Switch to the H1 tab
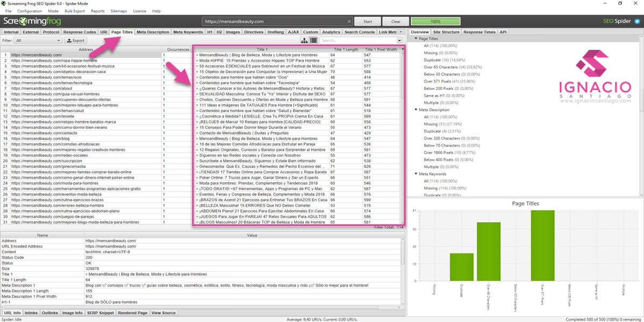Viewport: 644px width, 322px height. (x=210, y=32)
